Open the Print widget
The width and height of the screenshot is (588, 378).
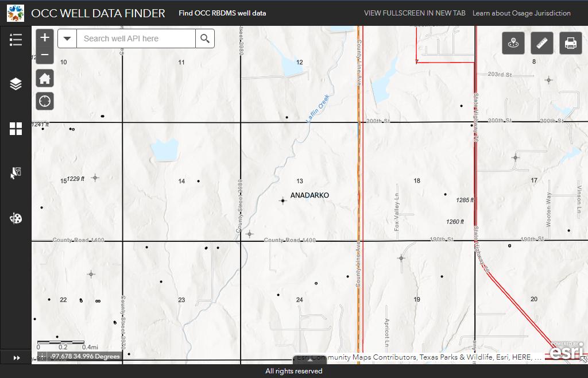point(570,44)
